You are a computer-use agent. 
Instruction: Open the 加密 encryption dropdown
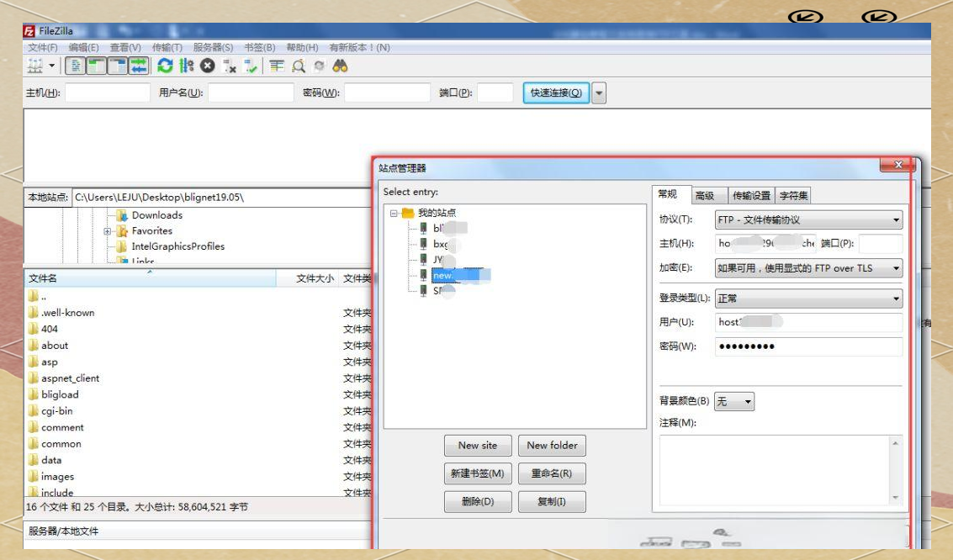click(x=808, y=268)
